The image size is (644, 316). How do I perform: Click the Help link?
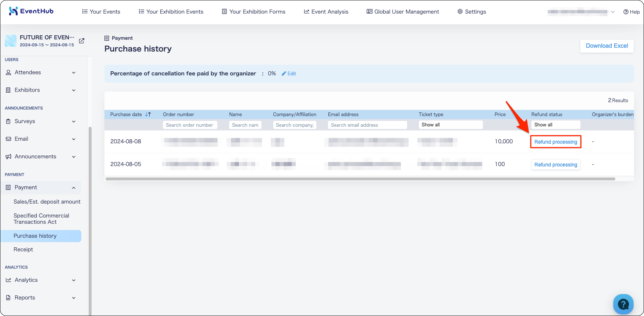click(631, 12)
